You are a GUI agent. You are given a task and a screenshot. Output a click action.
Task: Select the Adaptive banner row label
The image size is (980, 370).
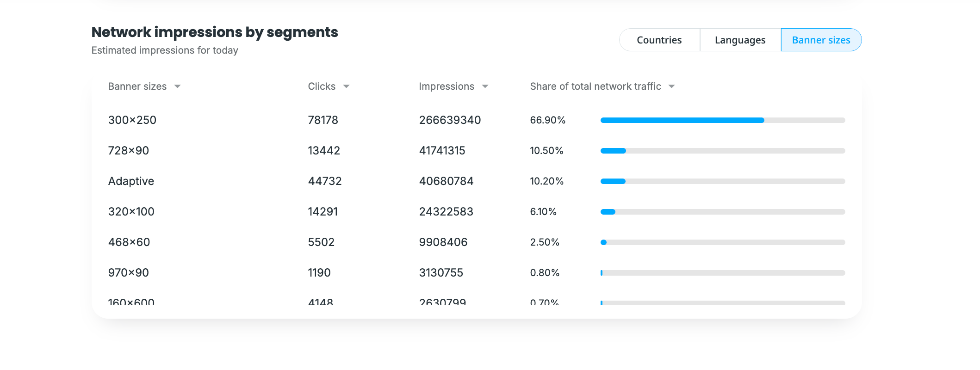pyautogui.click(x=131, y=181)
